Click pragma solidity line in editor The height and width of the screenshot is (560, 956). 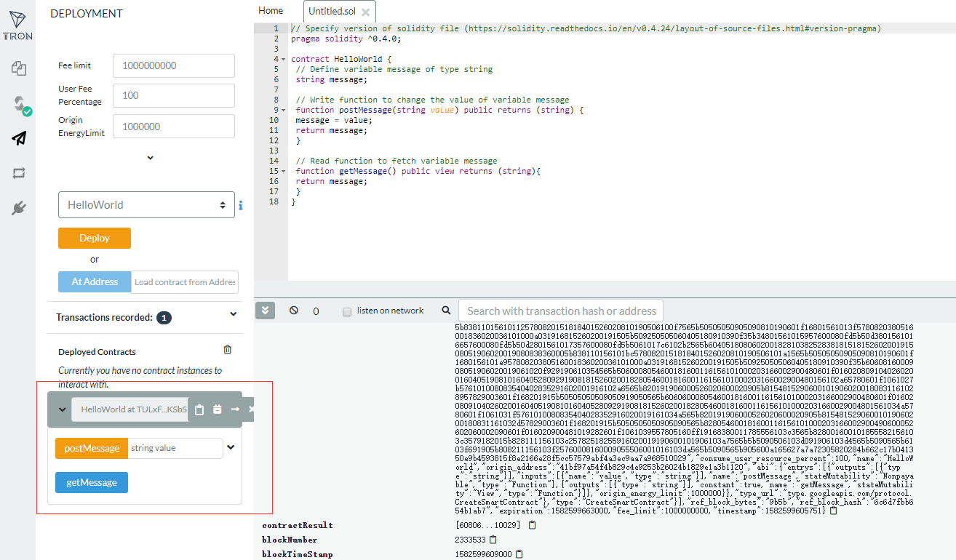(346, 39)
